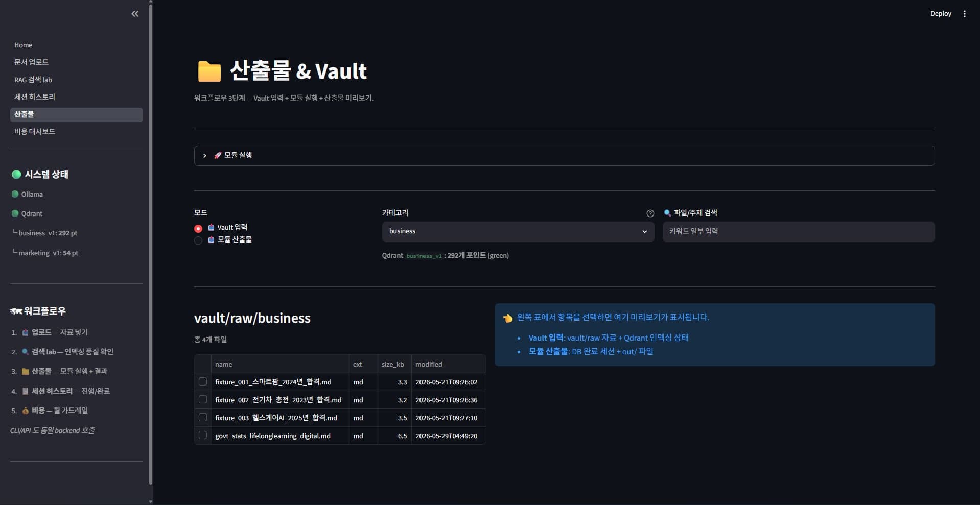
Task: Select the 모듈 산출물 radio option
Action: [x=198, y=241]
